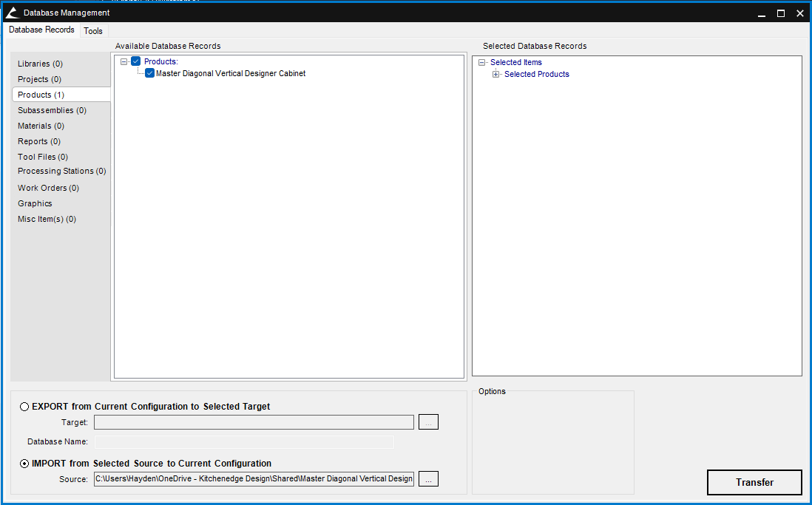Click the Database Name input field
The height and width of the screenshot is (505, 812).
tap(244, 442)
